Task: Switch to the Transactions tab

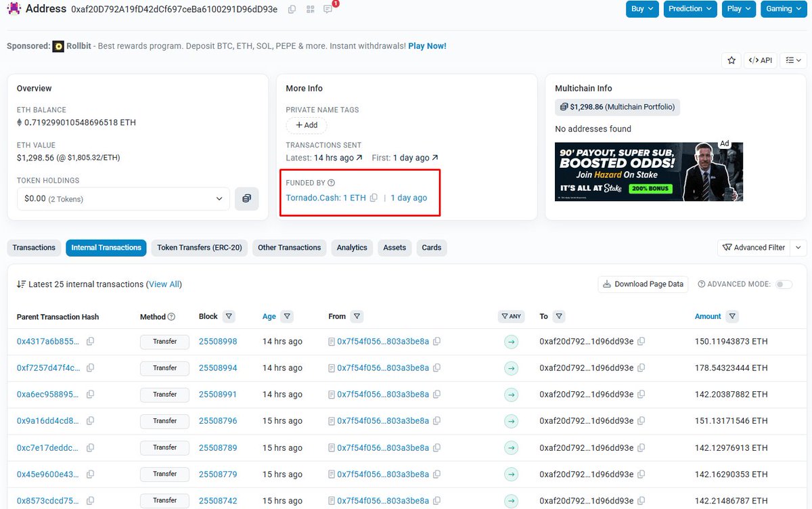Action: [x=34, y=248]
